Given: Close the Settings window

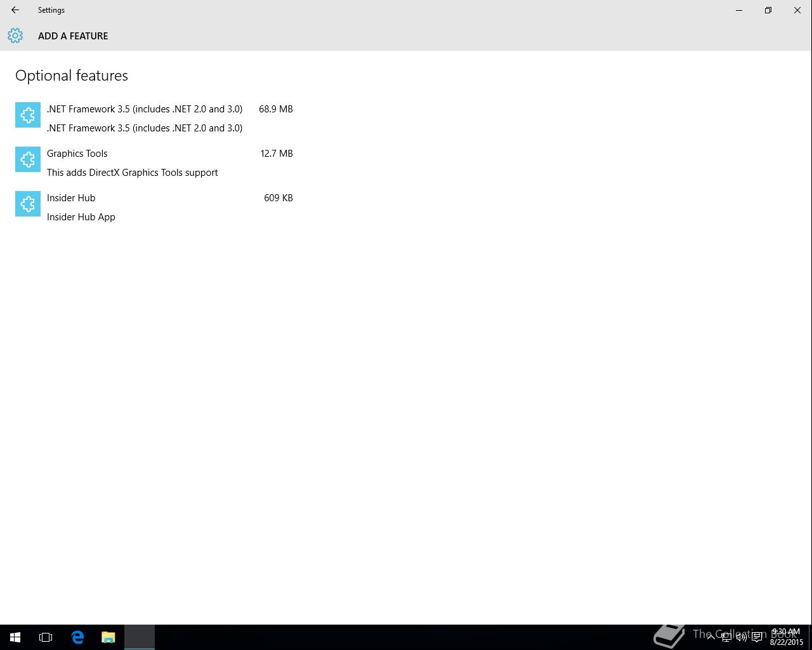Looking at the screenshot, I should point(797,10).
